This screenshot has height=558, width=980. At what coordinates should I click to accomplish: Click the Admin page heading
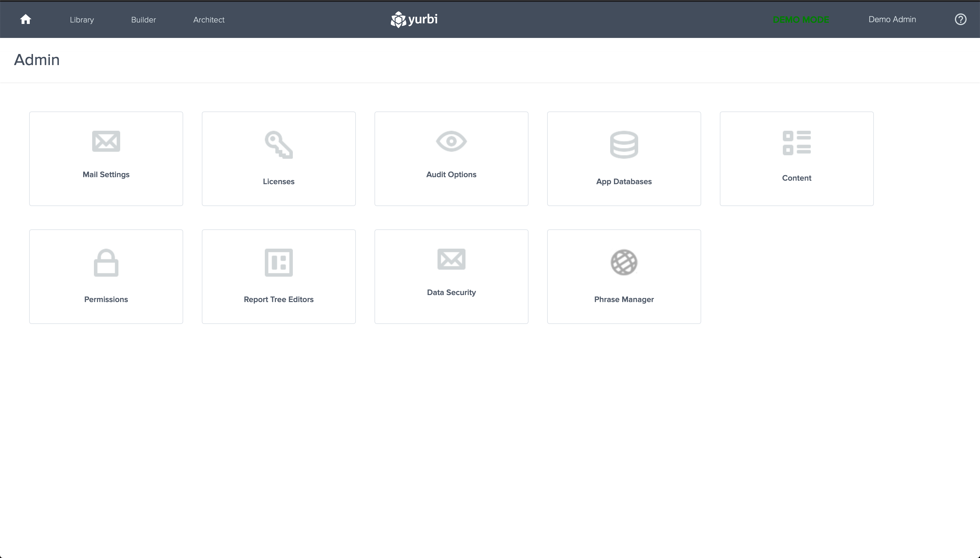tap(37, 60)
